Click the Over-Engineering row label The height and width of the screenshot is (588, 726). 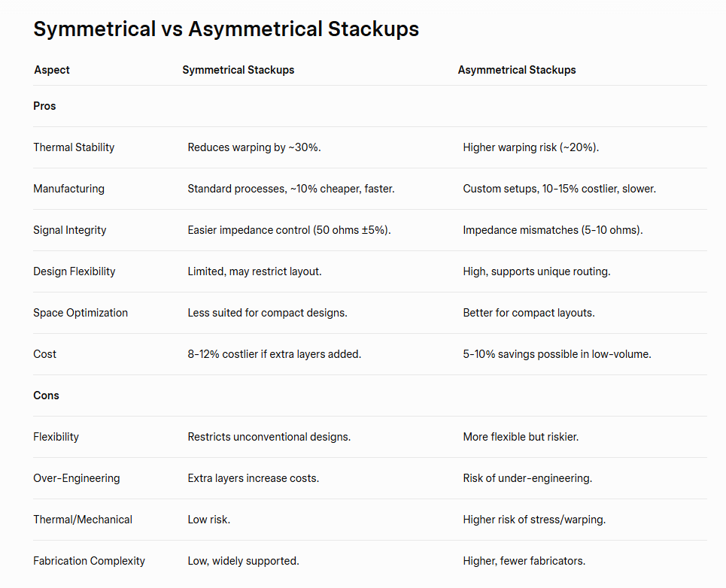76,478
